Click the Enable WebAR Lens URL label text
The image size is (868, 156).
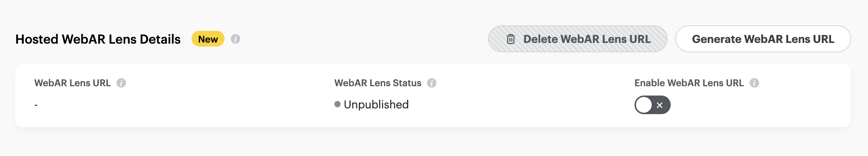(689, 83)
